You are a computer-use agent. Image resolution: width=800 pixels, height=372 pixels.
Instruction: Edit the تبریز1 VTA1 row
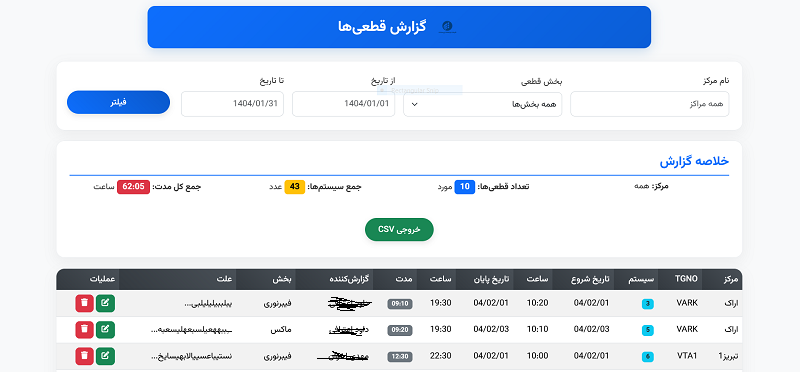pos(105,356)
